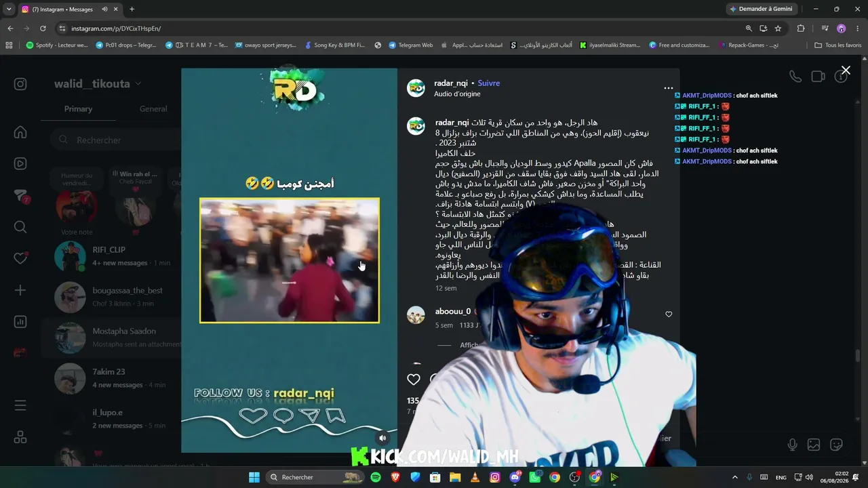Open radar_nqi profile from post header
868x488 pixels.
(451, 83)
